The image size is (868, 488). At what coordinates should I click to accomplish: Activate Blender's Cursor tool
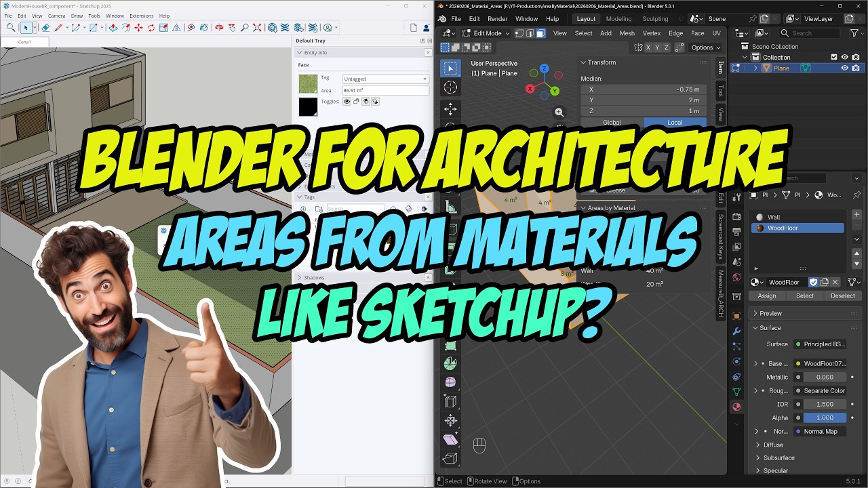(x=450, y=87)
